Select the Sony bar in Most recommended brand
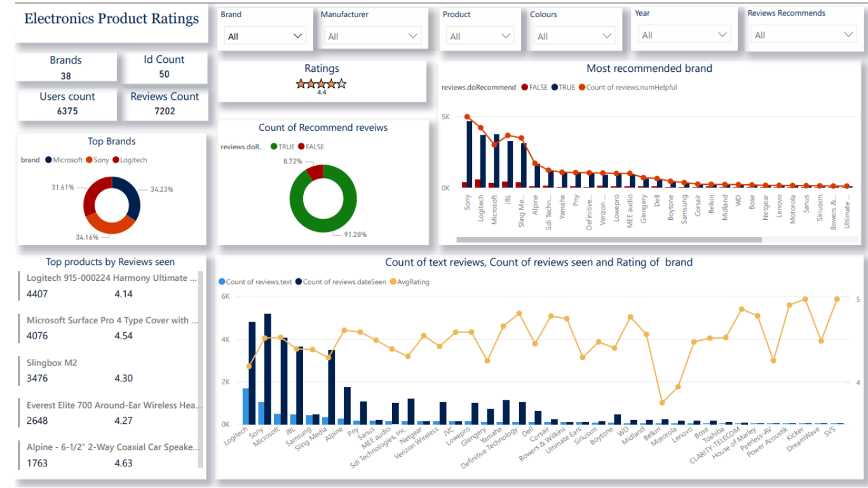 [x=468, y=152]
